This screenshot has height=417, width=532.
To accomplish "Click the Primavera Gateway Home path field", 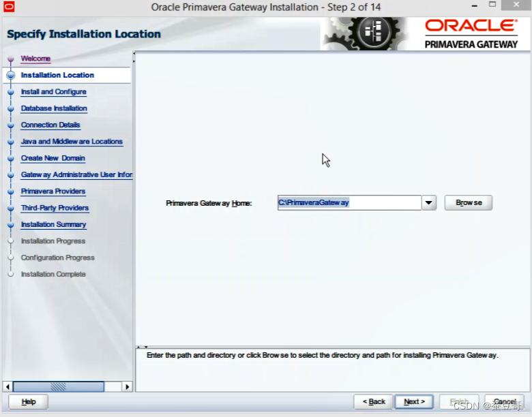I will point(349,203).
